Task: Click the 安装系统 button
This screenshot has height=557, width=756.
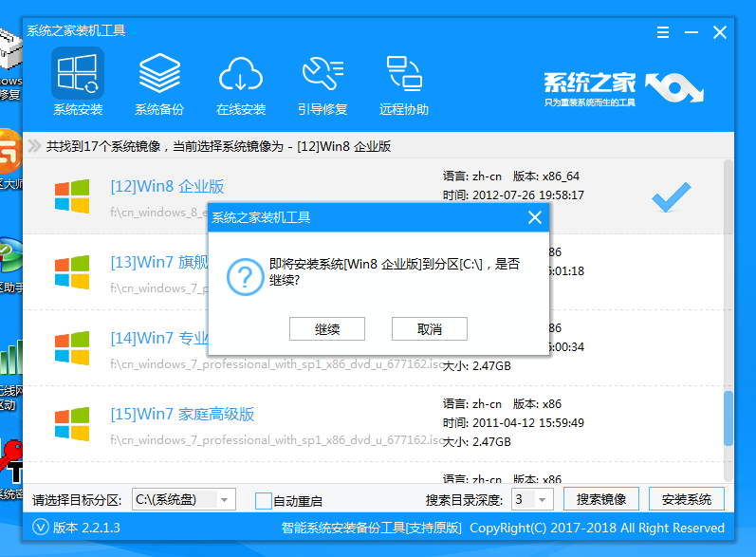Action: point(686,499)
